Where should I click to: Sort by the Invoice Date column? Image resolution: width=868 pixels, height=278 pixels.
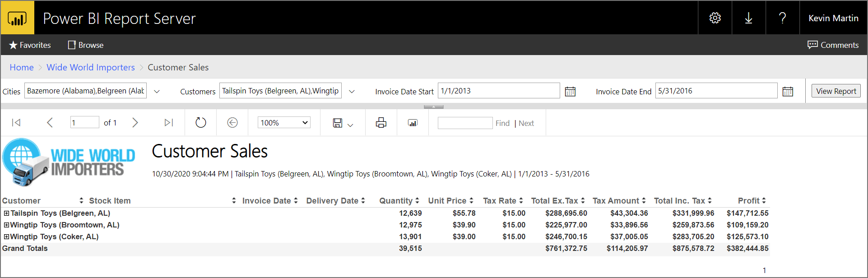click(x=296, y=200)
